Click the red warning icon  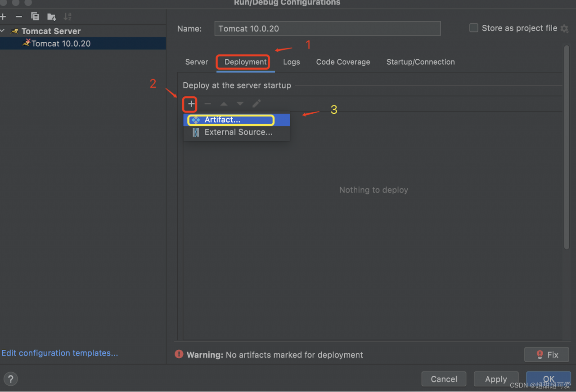[179, 354]
